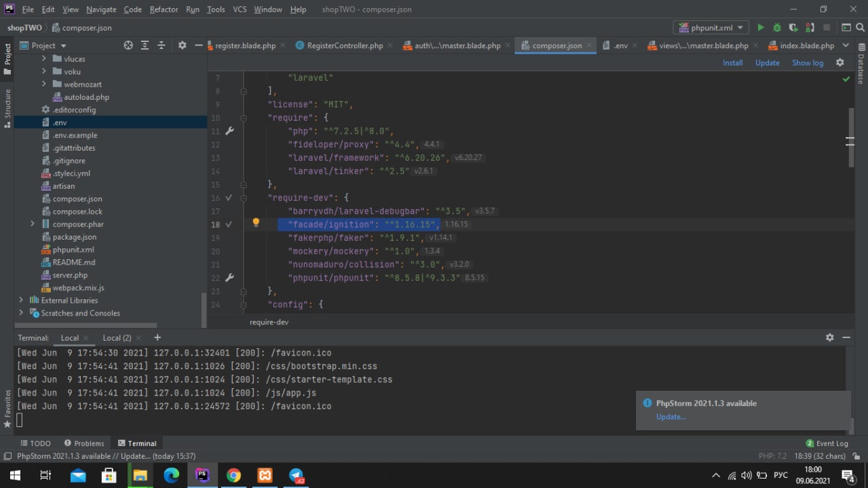The height and width of the screenshot is (488, 868).
Task: Expand the voku folder
Action: tap(44, 71)
